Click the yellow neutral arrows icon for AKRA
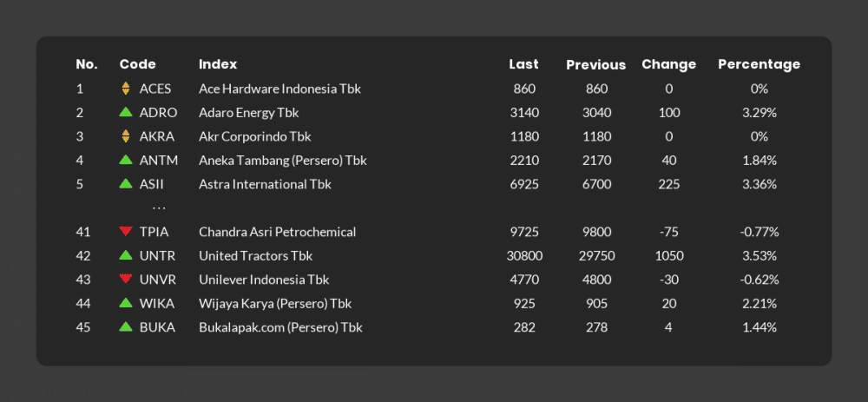 click(126, 136)
